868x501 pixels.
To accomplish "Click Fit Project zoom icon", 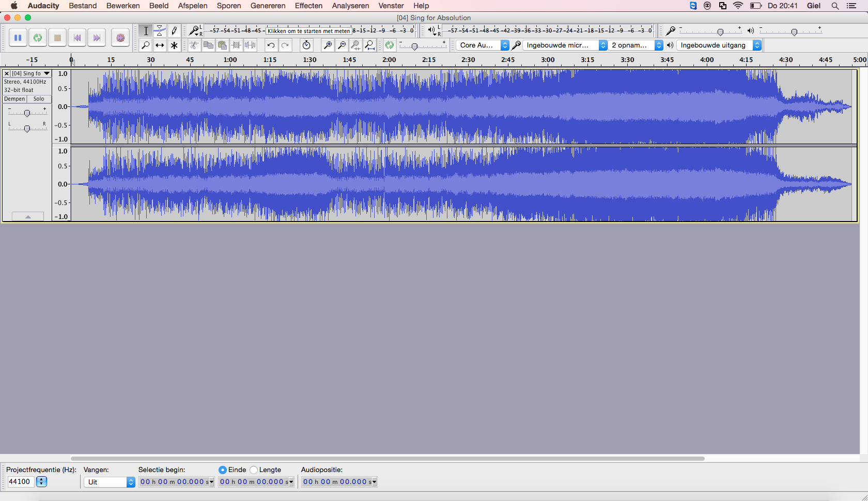I will click(x=369, y=45).
